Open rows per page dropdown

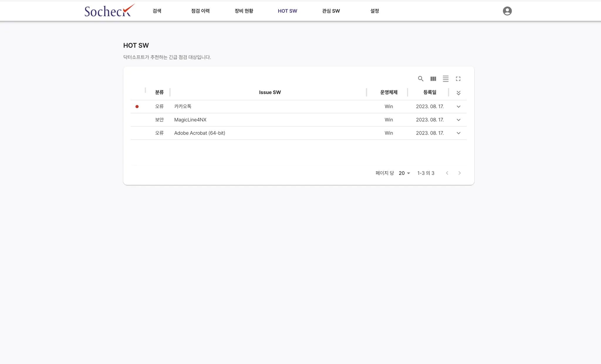click(404, 173)
